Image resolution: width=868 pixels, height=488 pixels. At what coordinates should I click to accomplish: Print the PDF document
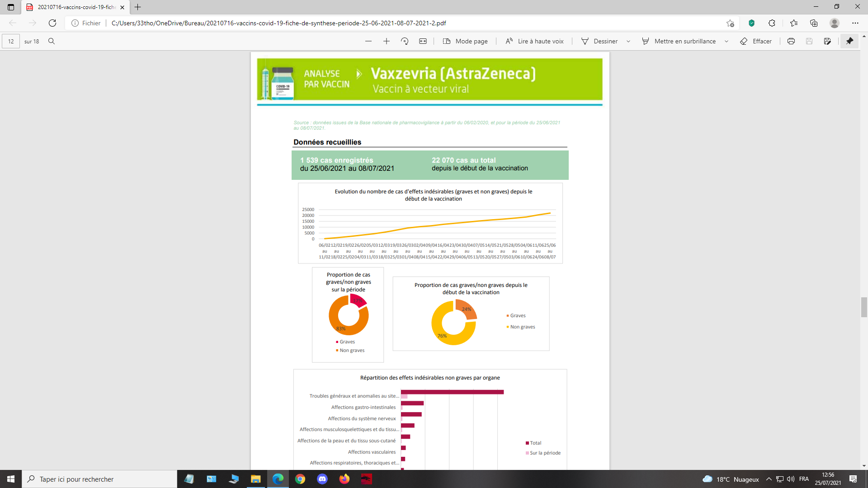pyautogui.click(x=791, y=41)
